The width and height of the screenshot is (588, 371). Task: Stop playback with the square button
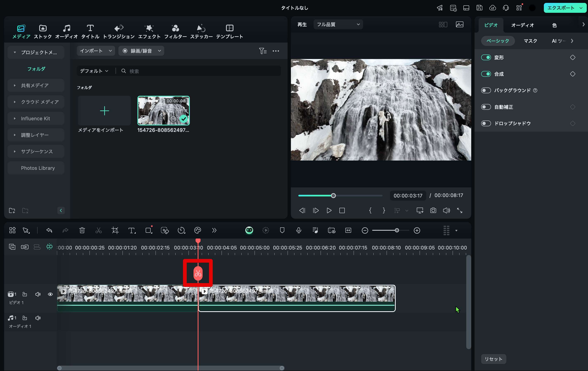(342, 210)
